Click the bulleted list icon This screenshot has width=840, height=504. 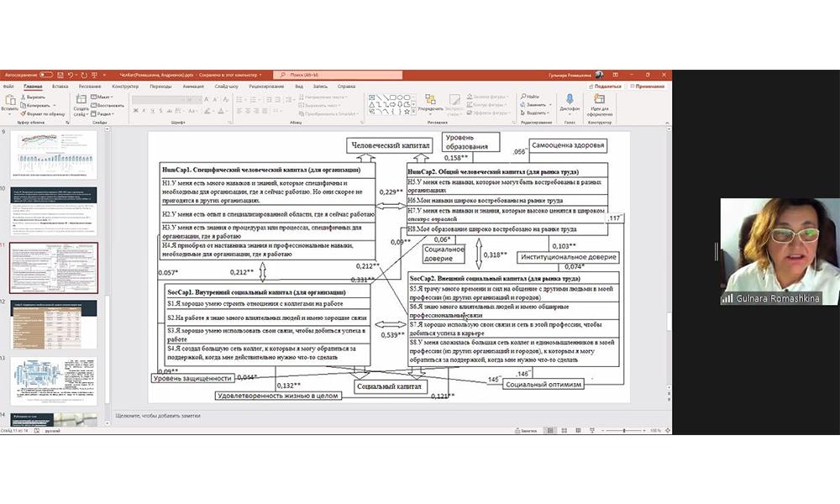(x=239, y=100)
